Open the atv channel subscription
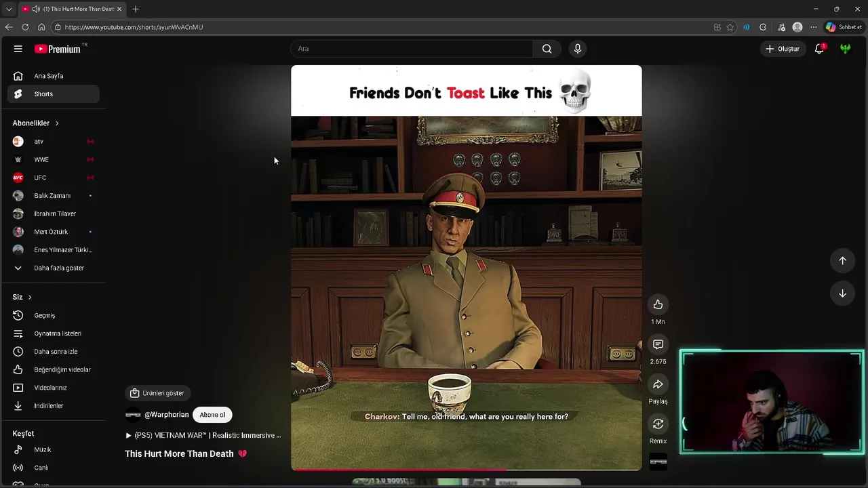The height and width of the screenshot is (488, 868). pyautogui.click(x=53, y=142)
